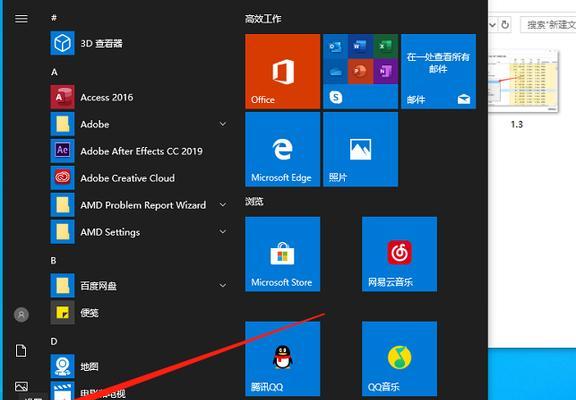
Task: Click the 浏览 group title
Action: (x=254, y=202)
